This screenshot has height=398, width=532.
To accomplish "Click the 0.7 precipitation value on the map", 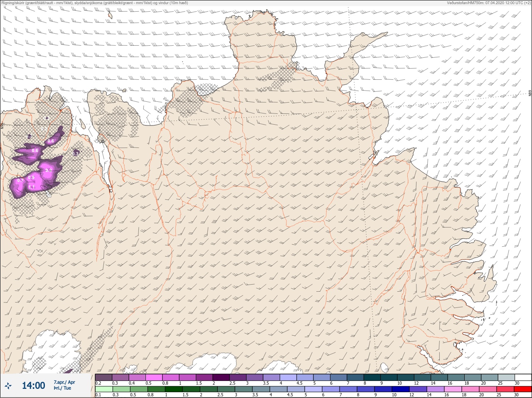I will (x=20, y=181).
